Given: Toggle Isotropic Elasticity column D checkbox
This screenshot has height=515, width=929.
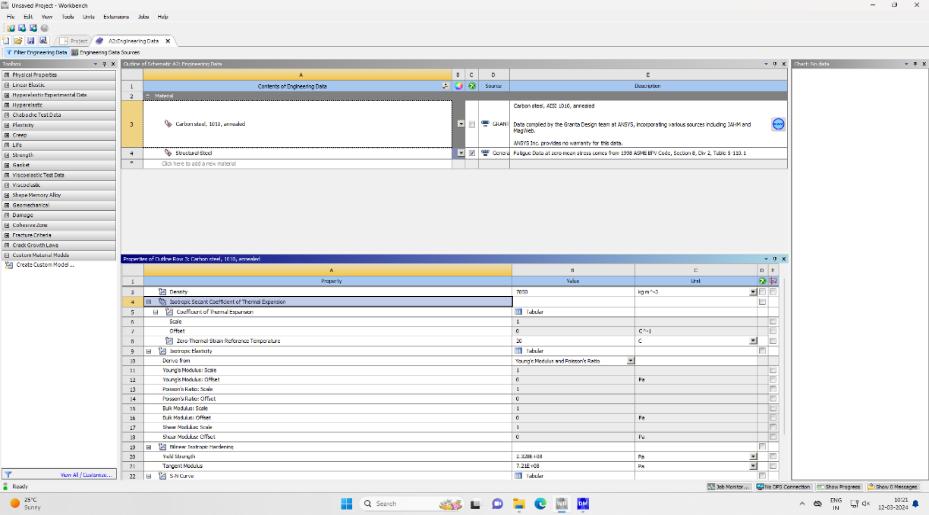Looking at the screenshot, I should (x=763, y=351).
